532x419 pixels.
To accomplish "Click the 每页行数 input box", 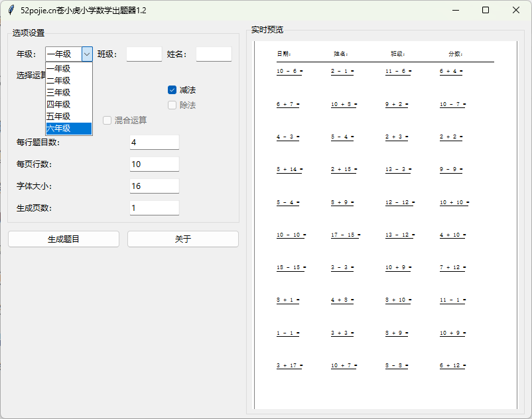I will tap(155, 164).
